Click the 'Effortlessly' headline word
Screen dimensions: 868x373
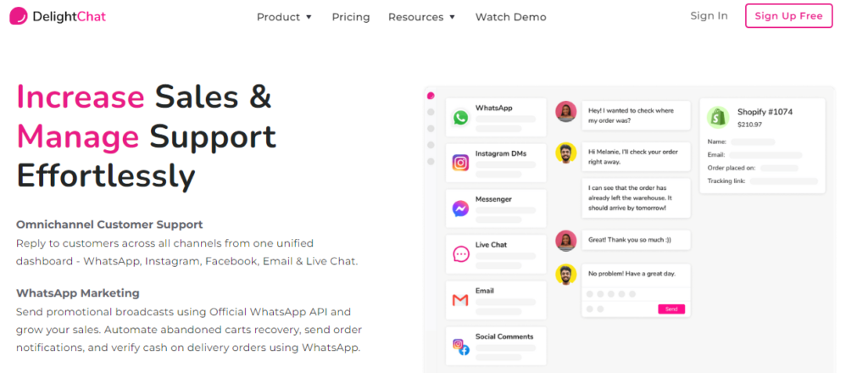[x=106, y=176]
